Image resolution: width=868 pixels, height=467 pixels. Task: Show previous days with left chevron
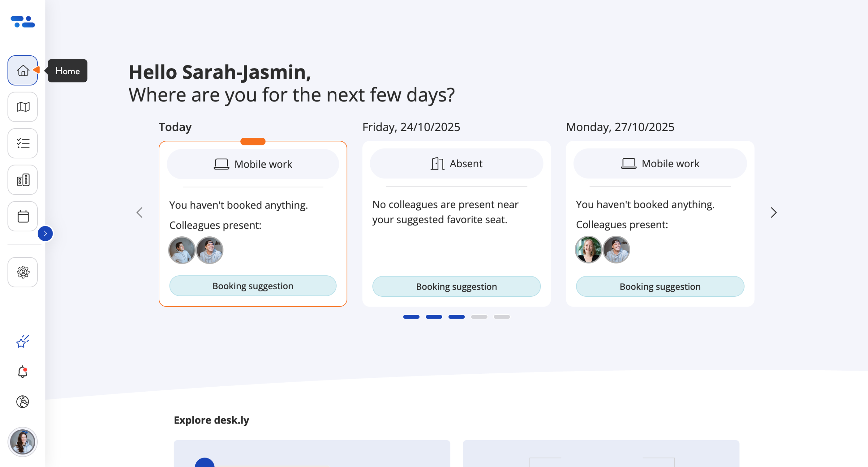click(139, 213)
